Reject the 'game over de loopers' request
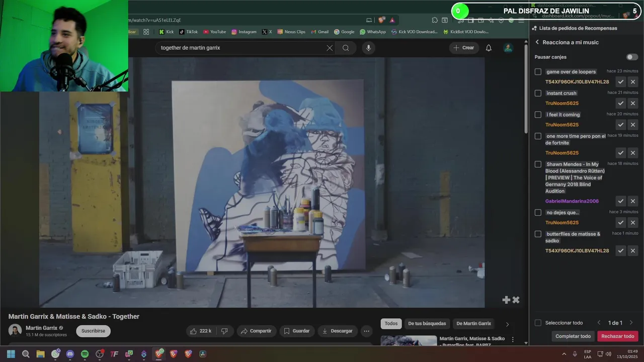This screenshot has width=644, height=362. [x=633, y=82]
